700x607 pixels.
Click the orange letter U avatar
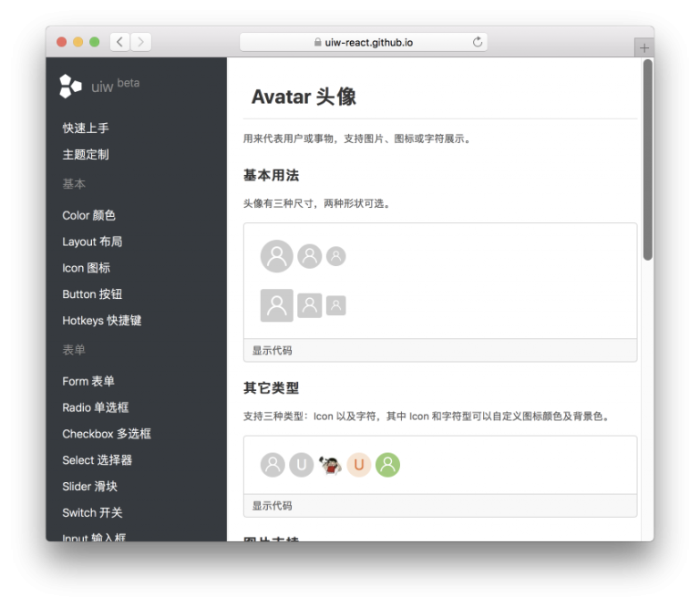coord(359,465)
